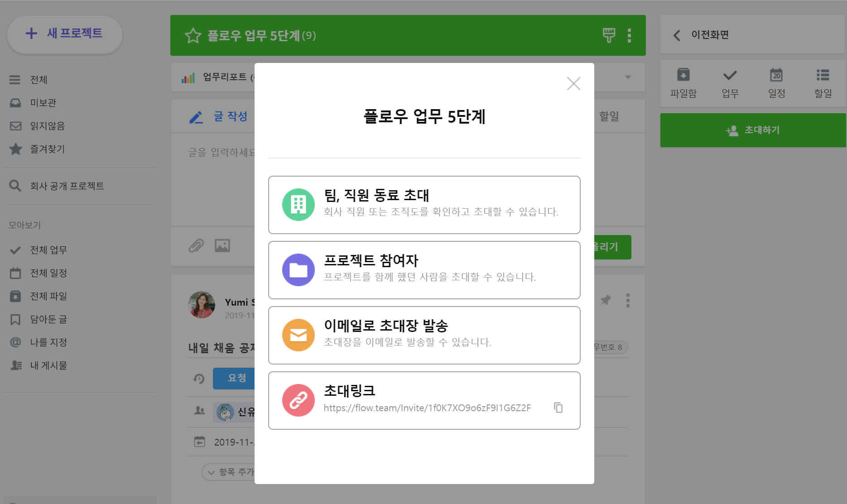Star the 플로우 업무 5단계 project
The width and height of the screenshot is (847, 504).
coord(193,35)
